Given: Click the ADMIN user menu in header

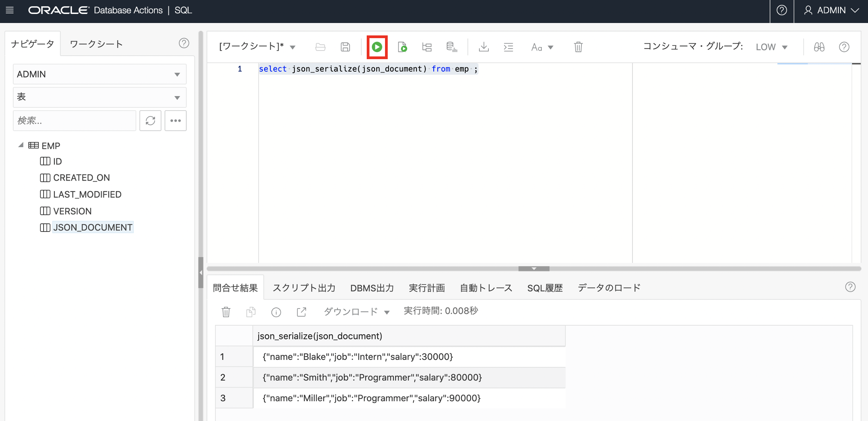Looking at the screenshot, I should (831, 11).
